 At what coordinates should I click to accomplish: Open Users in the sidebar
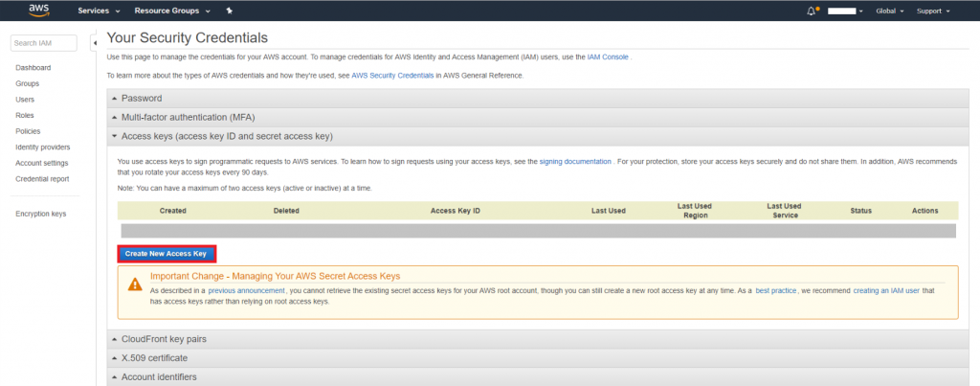[x=25, y=100]
